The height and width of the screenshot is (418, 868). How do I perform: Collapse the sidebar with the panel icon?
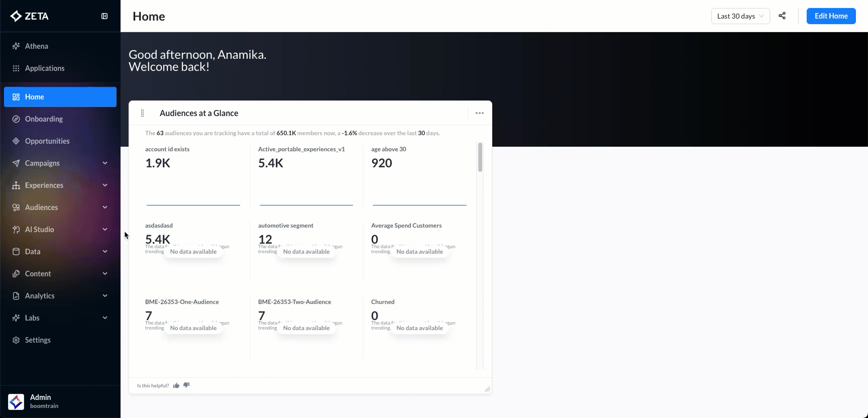coord(104,16)
